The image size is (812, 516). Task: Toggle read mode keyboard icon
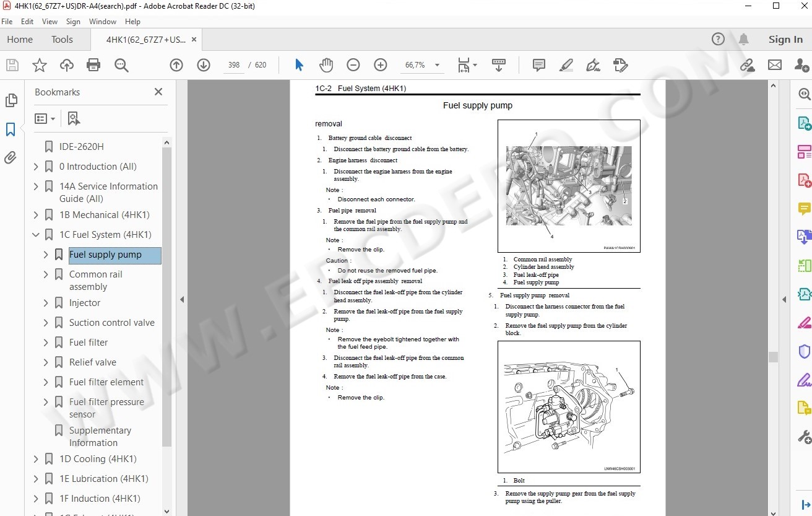coord(498,65)
